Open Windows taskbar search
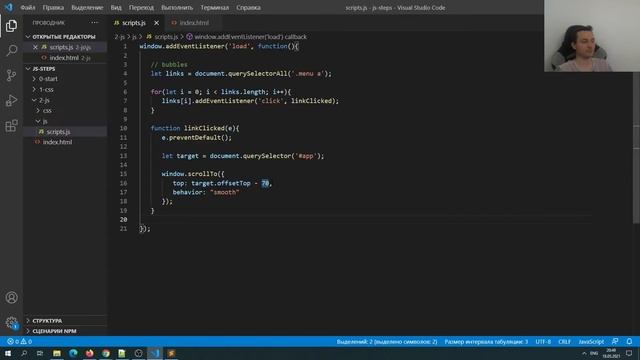640x360 pixels. point(24,353)
